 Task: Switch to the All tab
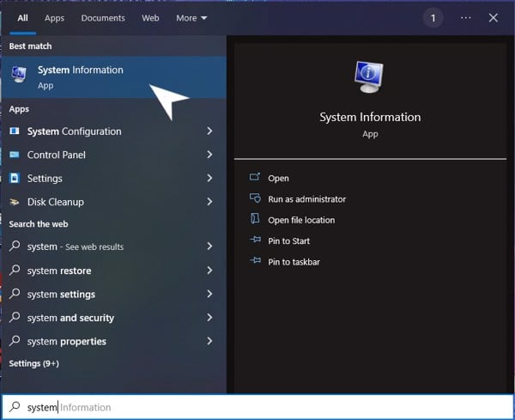[x=22, y=18]
